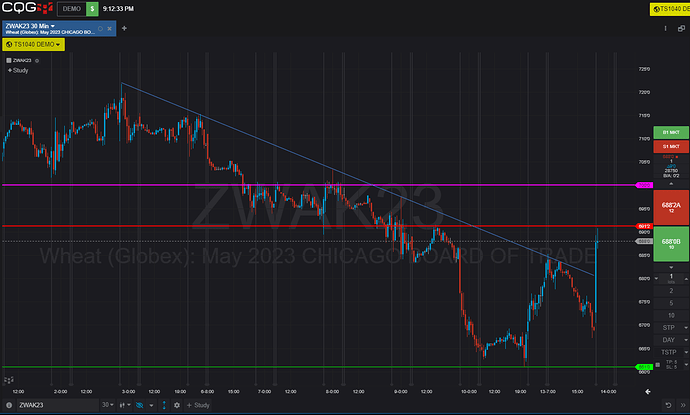Click the link circle icon on the ZWAK23 tab
Image resolution: width=690 pixels, height=415 pixels.
100,29
